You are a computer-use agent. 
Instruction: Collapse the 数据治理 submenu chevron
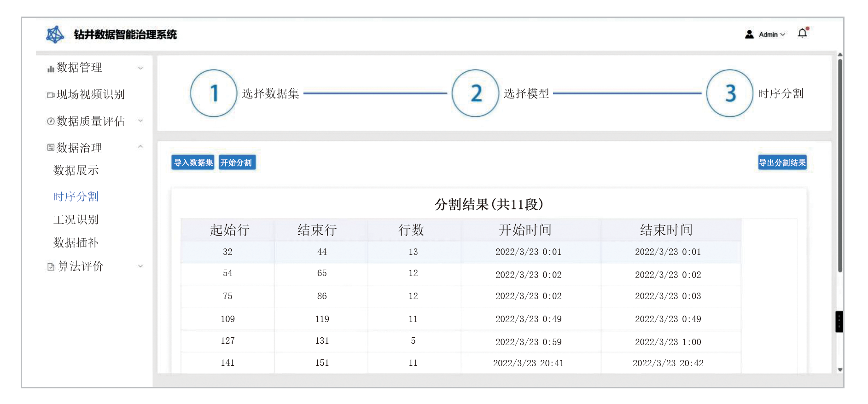click(140, 147)
